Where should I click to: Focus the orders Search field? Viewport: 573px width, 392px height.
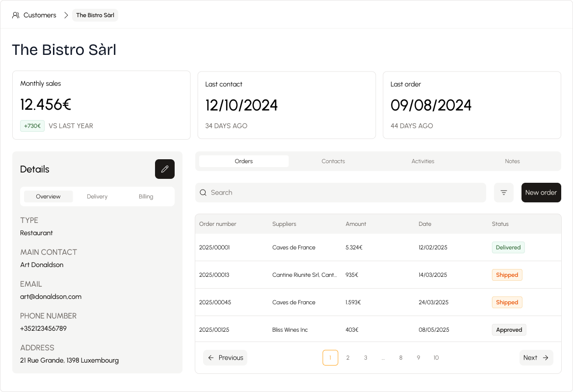(x=343, y=193)
